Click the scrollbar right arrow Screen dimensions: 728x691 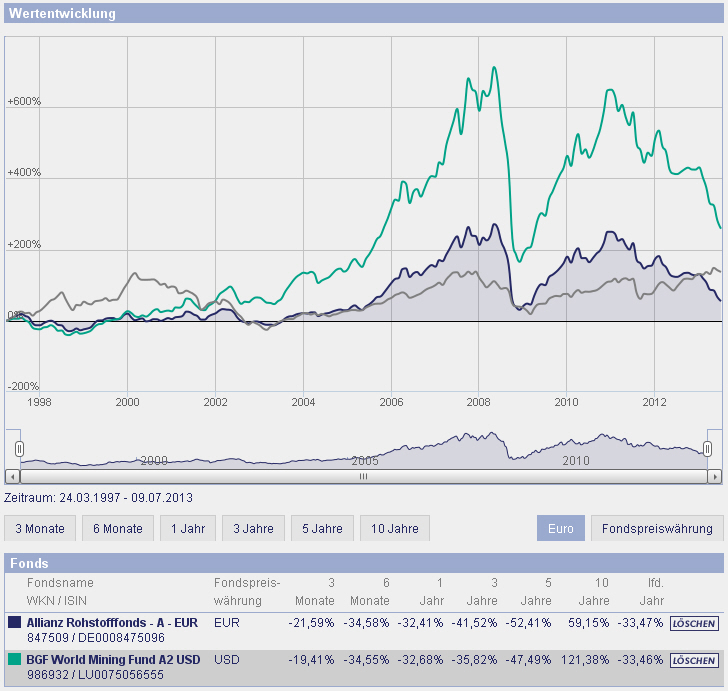click(715, 476)
